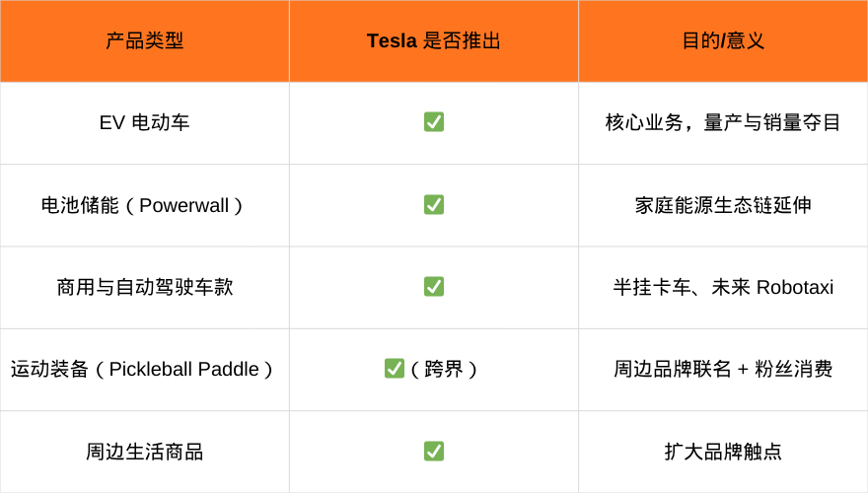This screenshot has width=868, height=493.
Task: Select the 周边品牌联名 + 粉丝消费 cell
Action: 723,370
